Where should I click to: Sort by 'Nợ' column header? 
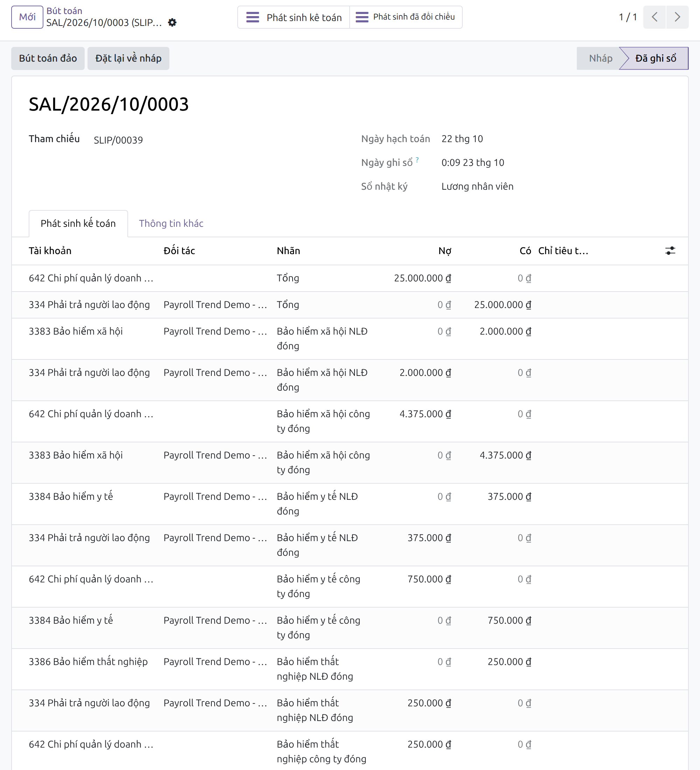click(444, 251)
